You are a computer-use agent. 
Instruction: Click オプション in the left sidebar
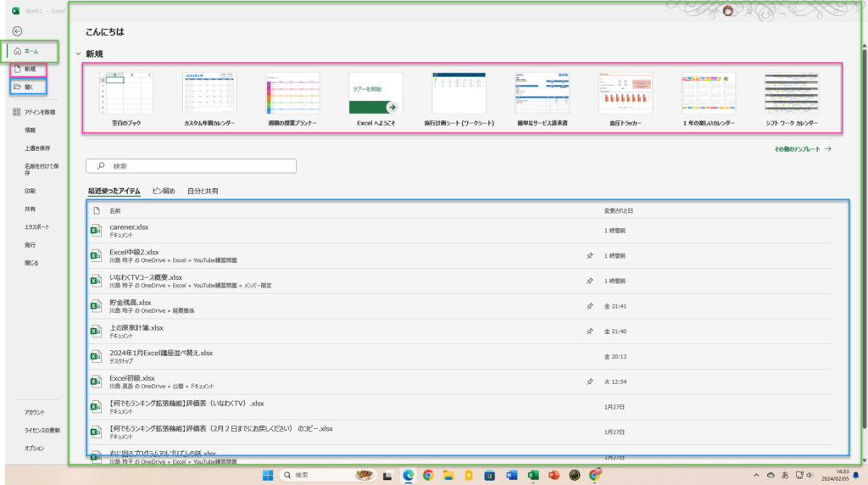pyautogui.click(x=35, y=448)
